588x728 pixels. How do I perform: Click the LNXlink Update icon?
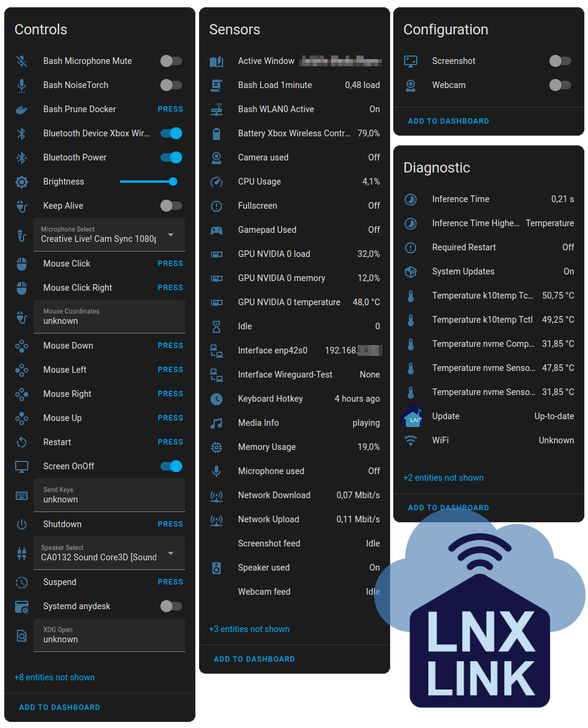click(x=411, y=416)
